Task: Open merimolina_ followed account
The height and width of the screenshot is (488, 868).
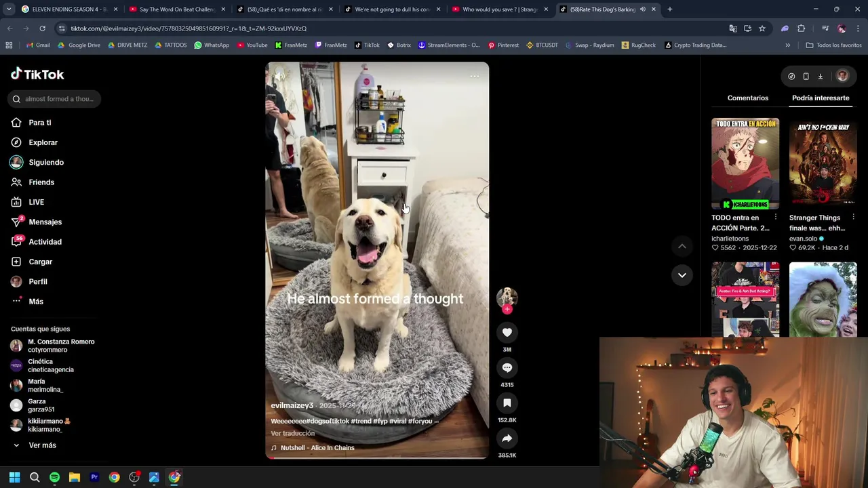Action: 37,386
